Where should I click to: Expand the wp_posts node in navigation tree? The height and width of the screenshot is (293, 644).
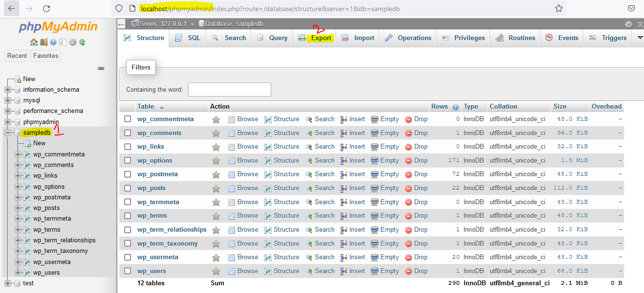(x=18, y=208)
